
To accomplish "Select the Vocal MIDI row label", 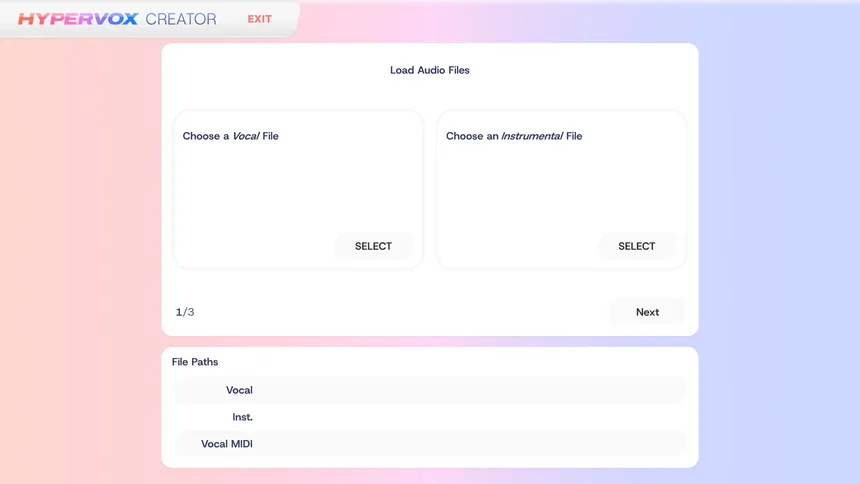I will click(227, 444).
